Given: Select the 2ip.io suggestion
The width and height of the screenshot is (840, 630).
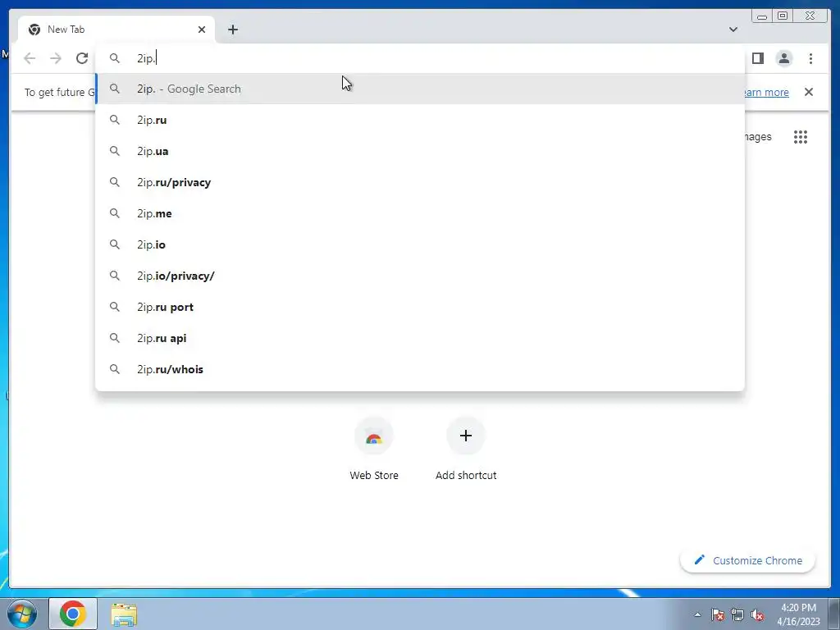Looking at the screenshot, I should (420, 244).
